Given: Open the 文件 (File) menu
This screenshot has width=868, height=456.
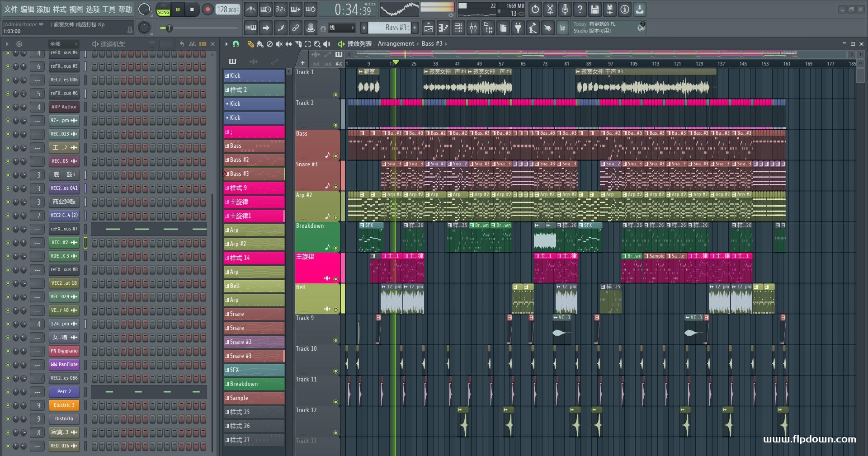Looking at the screenshot, I should click(11, 9).
